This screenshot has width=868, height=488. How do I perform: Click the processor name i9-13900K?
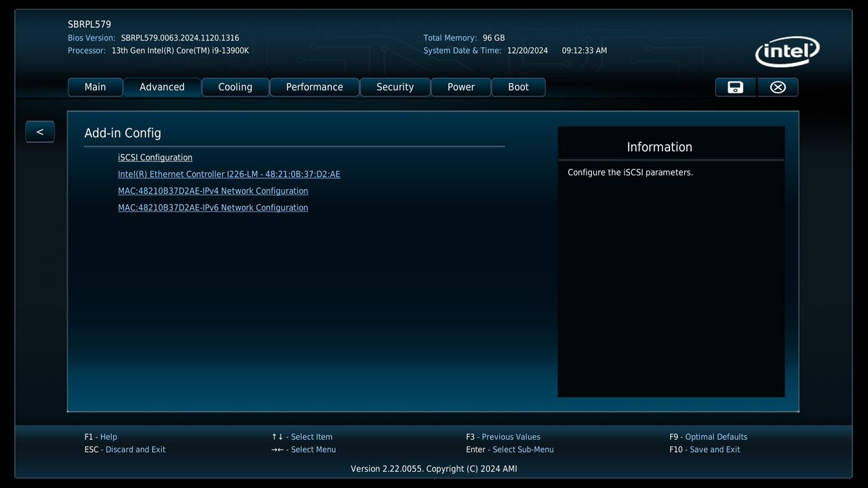(180, 51)
